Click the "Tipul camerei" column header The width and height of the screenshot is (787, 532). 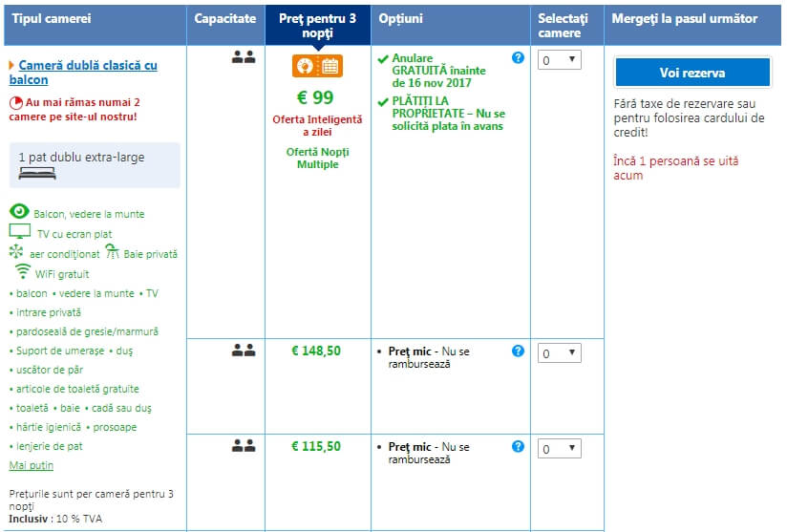51,18
